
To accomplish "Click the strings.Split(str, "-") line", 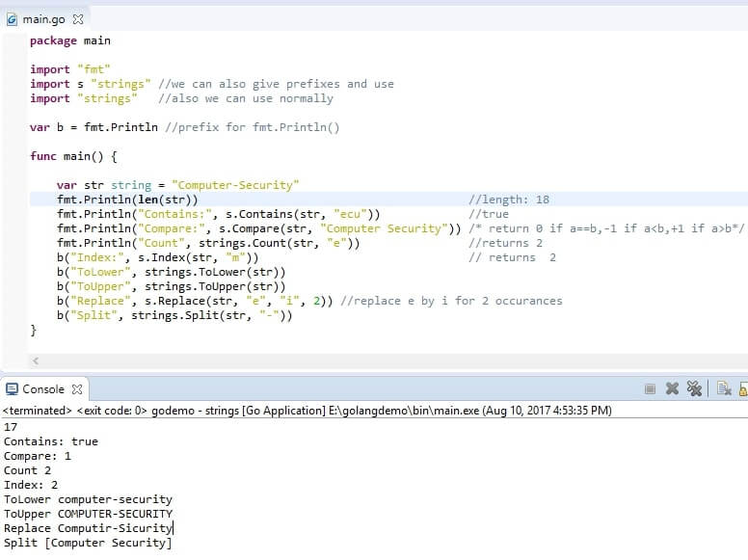I will tap(174, 315).
